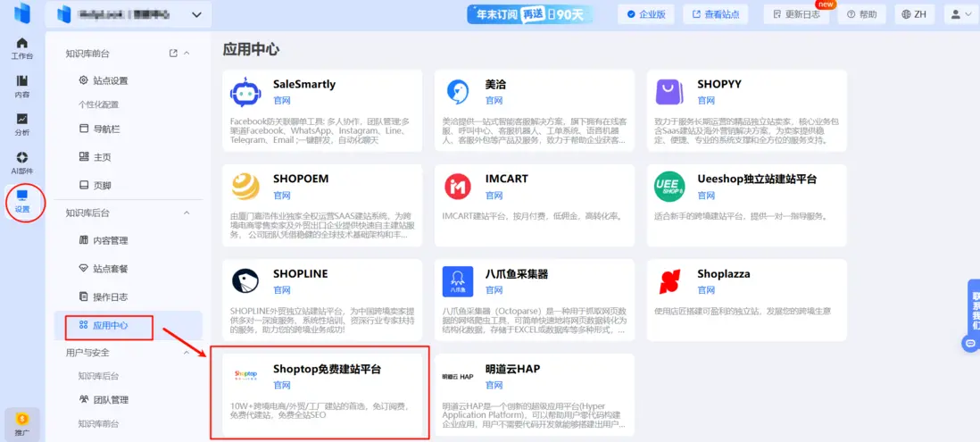Open external link icon beside 知识库前台
980x442 pixels.
point(173,54)
